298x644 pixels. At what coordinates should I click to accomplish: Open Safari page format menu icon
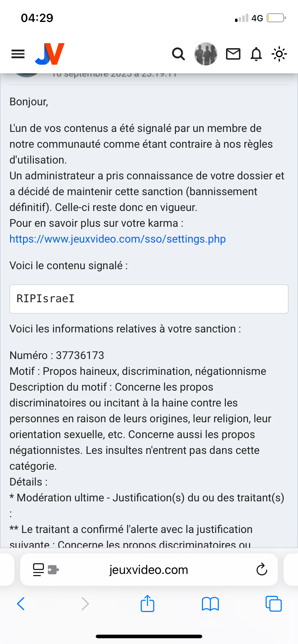(x=45, y=570)
